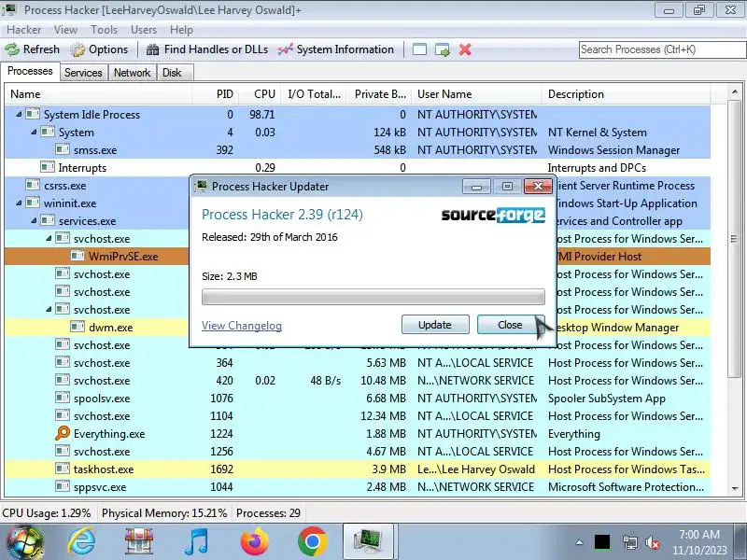The width and height of the screenshot is (747, 560).
Task: Click the process list scroll up arrow
Action: tap(735, 91)
